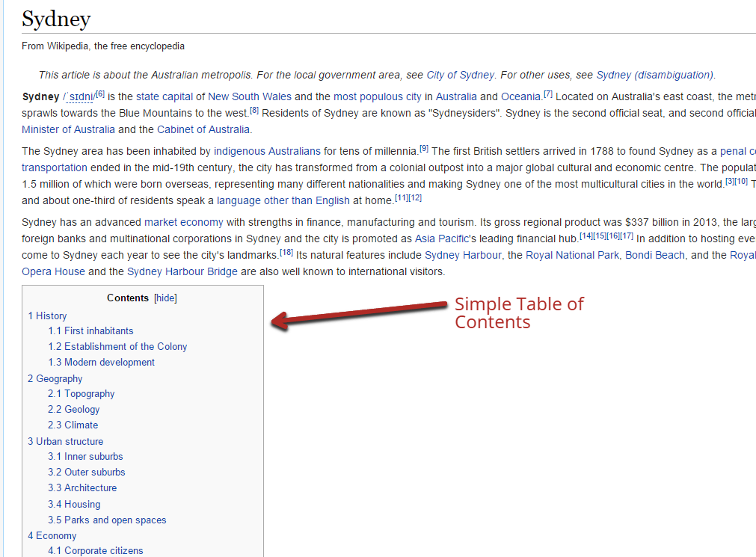
Task: Follow the 'New South Wales' link
Action: [250, 96]
